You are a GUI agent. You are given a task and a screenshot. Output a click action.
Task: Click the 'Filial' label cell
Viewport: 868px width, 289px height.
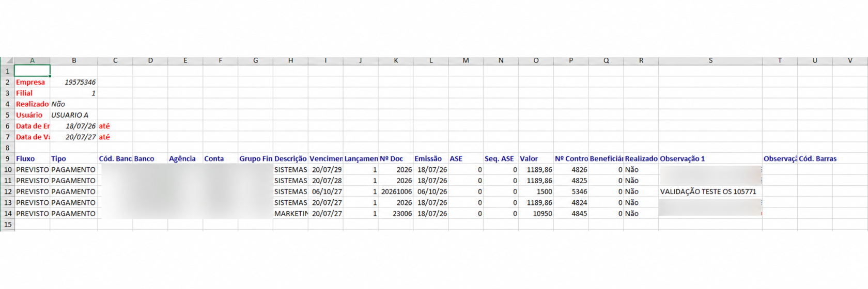32,93
